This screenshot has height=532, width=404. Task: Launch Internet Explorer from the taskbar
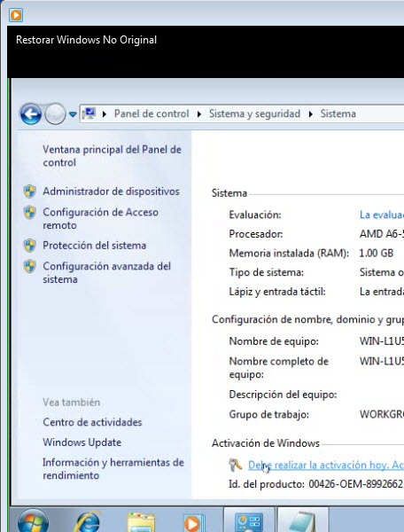tap(87, 521)
